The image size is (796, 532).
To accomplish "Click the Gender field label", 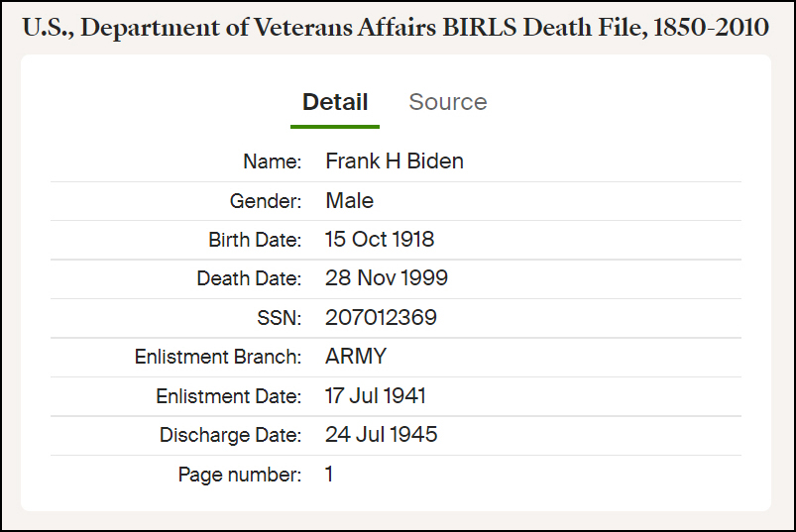I will [x=265, y=201].
